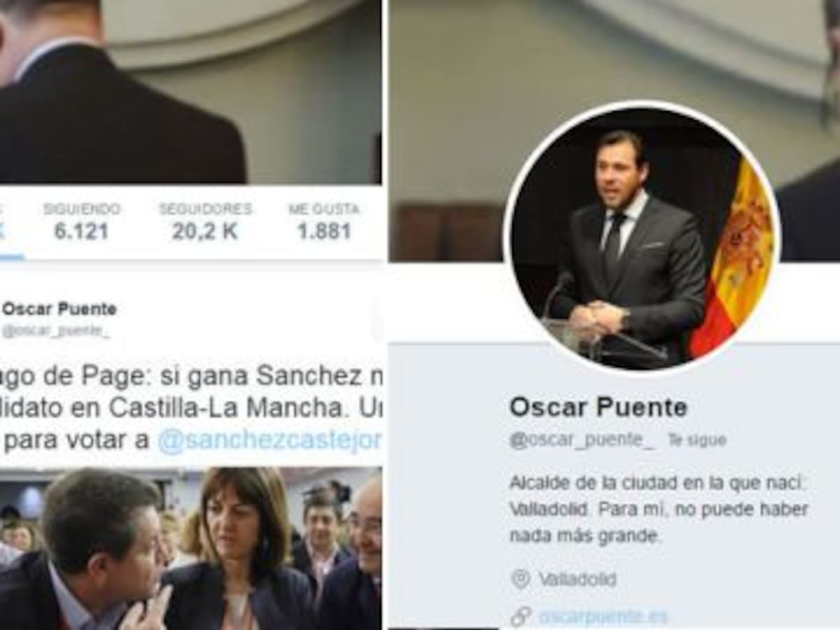The image size is (840, 630).
Task: Open the Me Gusta 1.881 tab
Action: pyautogui.click(x=324, y=221)
